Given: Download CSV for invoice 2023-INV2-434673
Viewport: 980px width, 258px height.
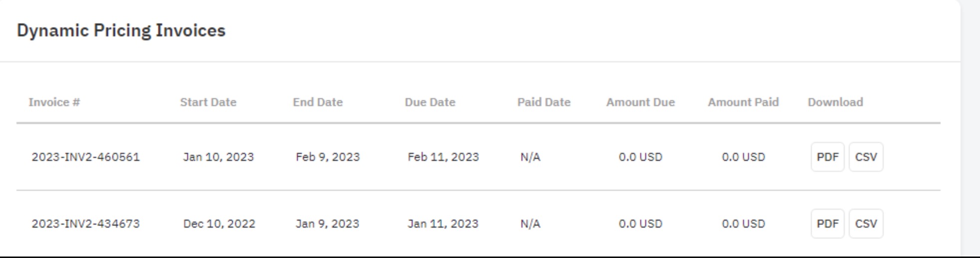Looking at the screenshot, I should point(866,224).
